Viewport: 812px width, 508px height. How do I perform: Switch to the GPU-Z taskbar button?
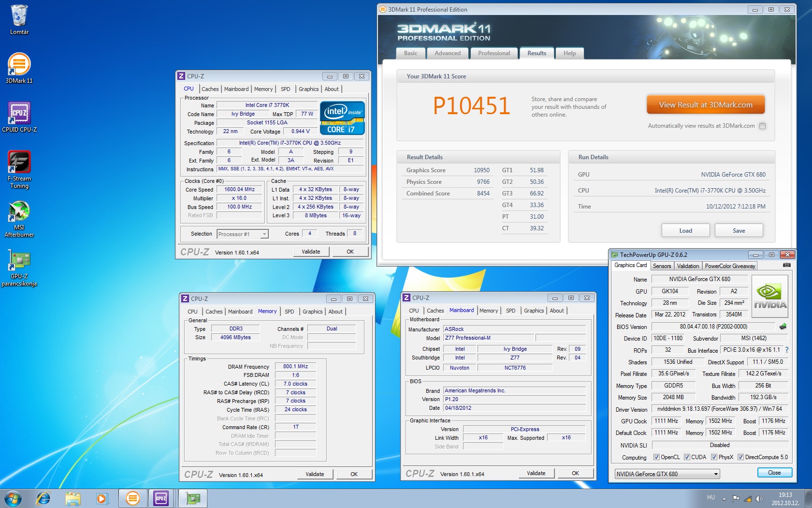[x=193, y=498]
